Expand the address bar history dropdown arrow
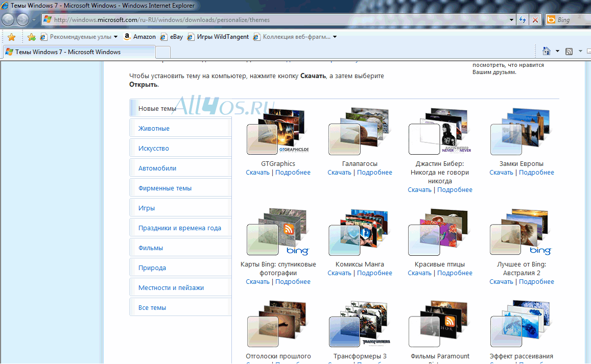 (511, 19)
